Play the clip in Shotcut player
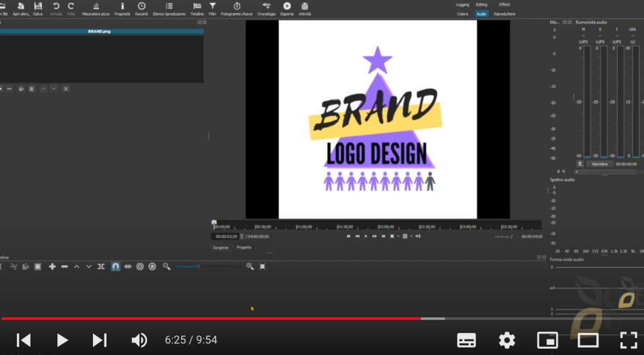This screenshot has height=355, width=644. (x=366, y=236)
